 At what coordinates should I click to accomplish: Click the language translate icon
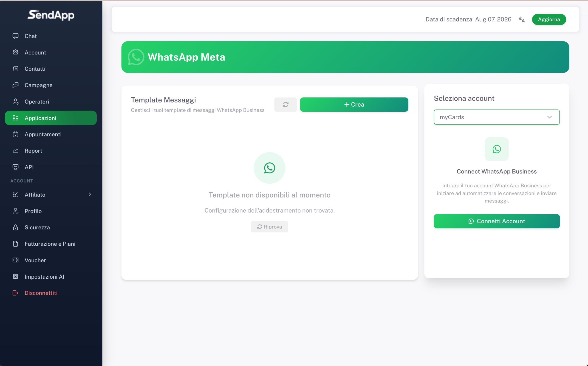pyautogui.click(x=522, y=19)
